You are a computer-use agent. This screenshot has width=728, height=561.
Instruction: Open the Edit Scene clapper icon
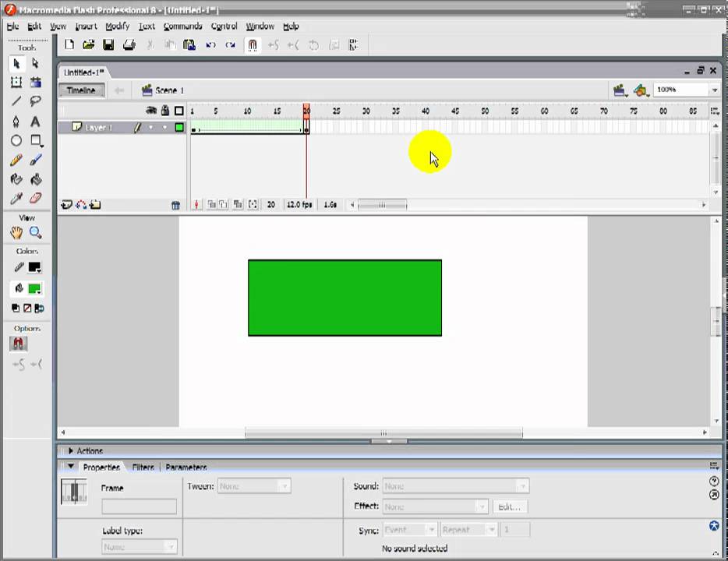coord(620,90)
